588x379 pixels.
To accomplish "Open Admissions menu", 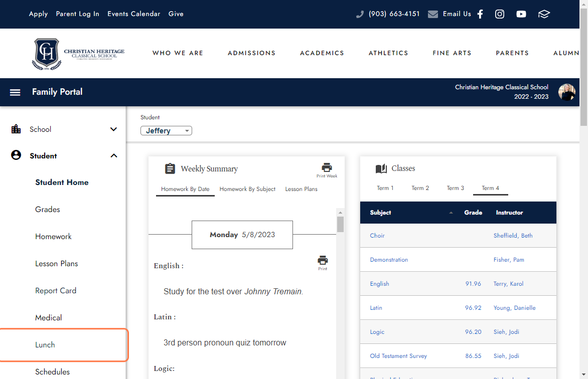I will point(252,53).
